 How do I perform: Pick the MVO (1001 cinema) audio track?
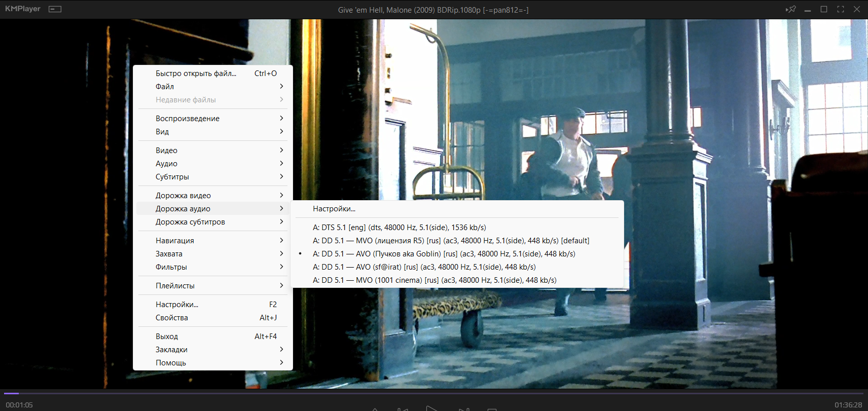coord(457,280)
